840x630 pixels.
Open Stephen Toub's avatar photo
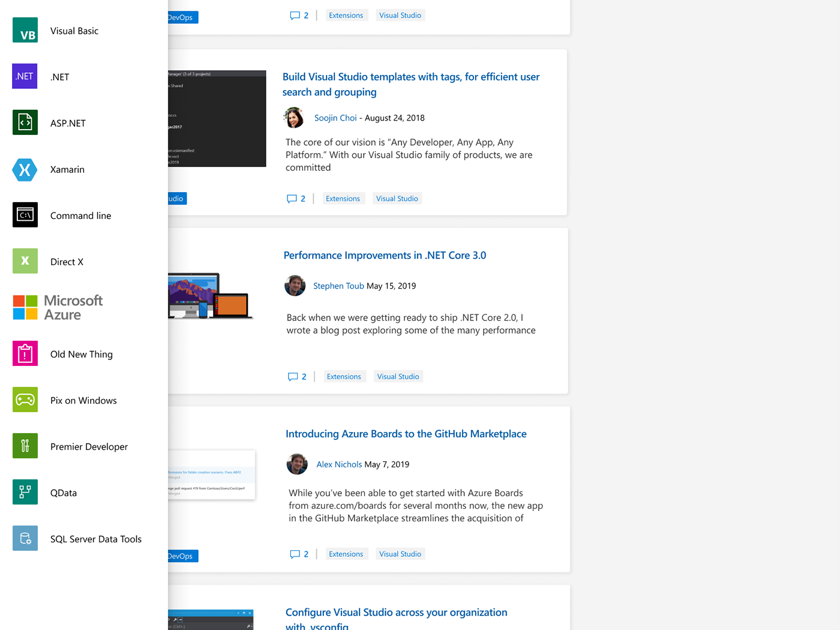pyautogui.click(x=295, y=286)
